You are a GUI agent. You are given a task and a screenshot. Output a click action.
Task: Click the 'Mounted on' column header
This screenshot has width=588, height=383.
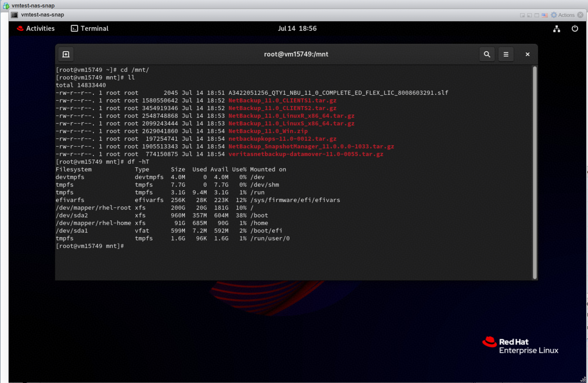pos(268,169)
